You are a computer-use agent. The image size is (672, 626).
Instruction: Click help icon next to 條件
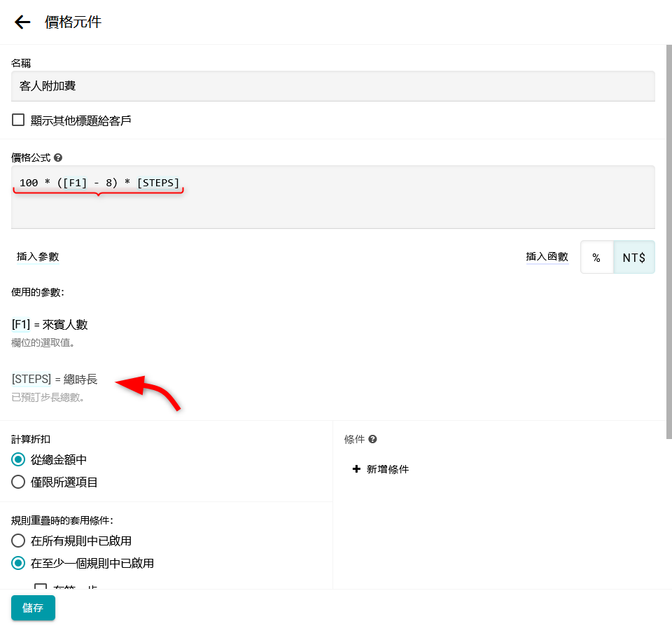tap(373, 439)
